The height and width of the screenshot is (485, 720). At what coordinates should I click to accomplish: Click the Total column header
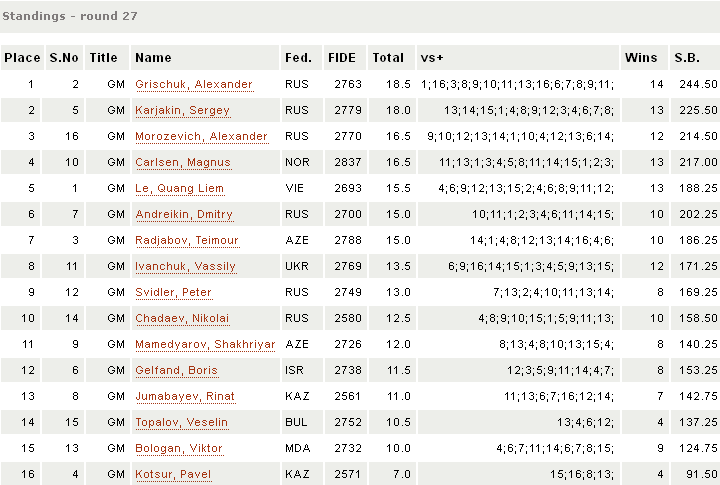pos(388,58)
